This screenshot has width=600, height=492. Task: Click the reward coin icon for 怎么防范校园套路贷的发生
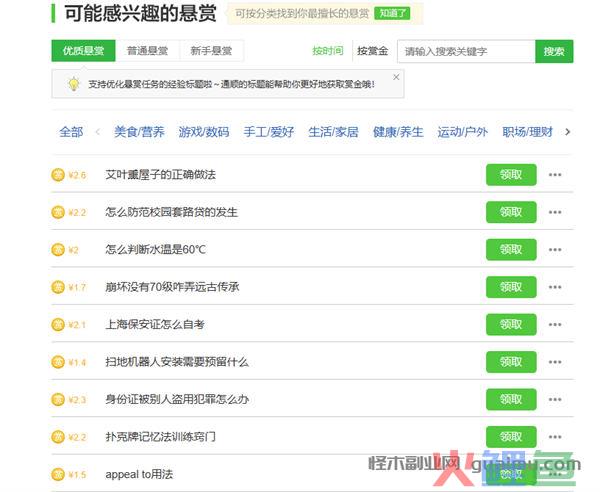58,212
